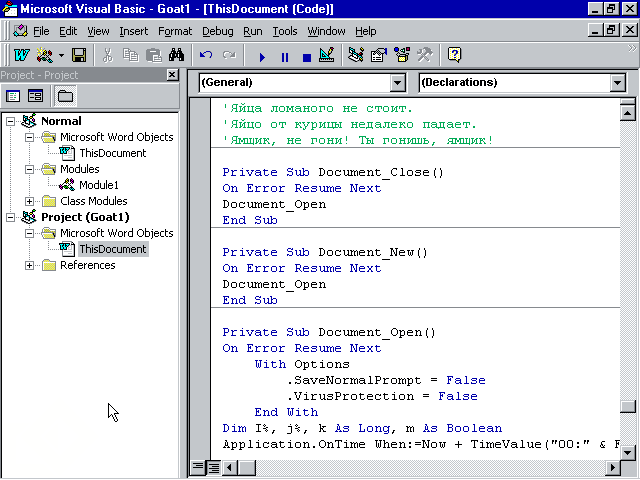This screenshot has width=640, height=480.
Task: Click the Undo arrow icon
Action: (x=206, y=55)
